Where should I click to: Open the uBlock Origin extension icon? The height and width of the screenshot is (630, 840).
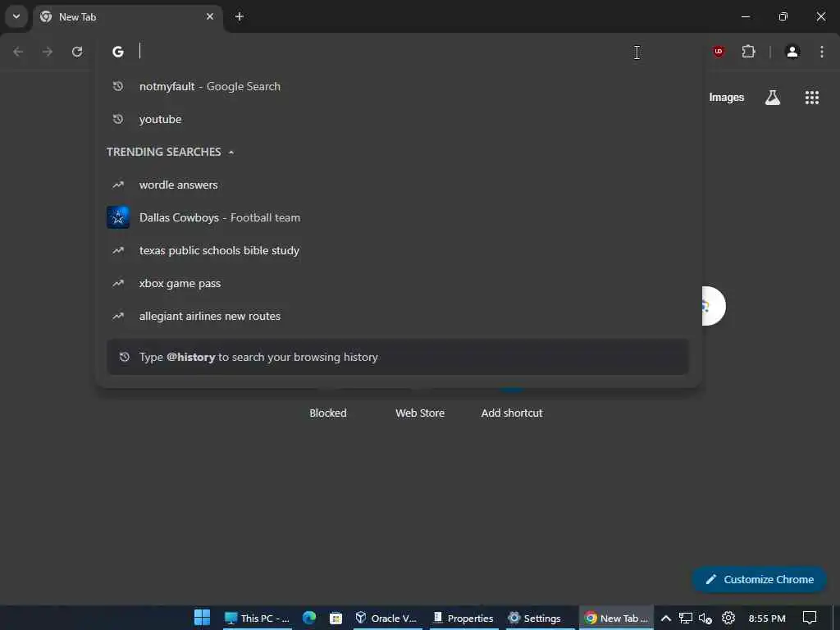pos(719,52)
